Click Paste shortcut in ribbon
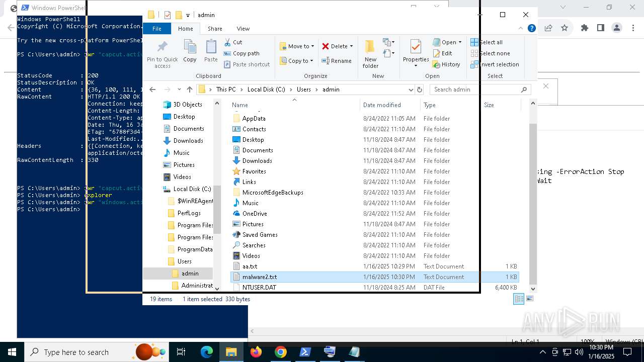This screenshot has height=362, width=644. pos(247,64)
